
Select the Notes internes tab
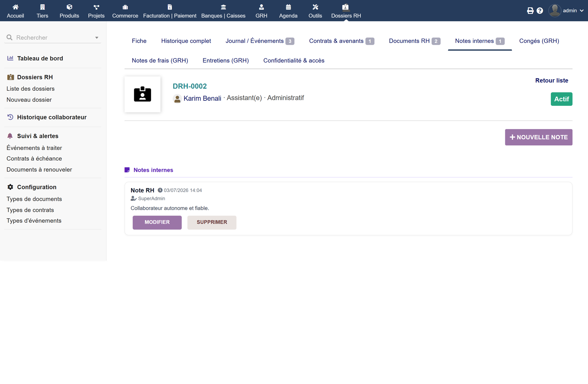tap(480, 41)
